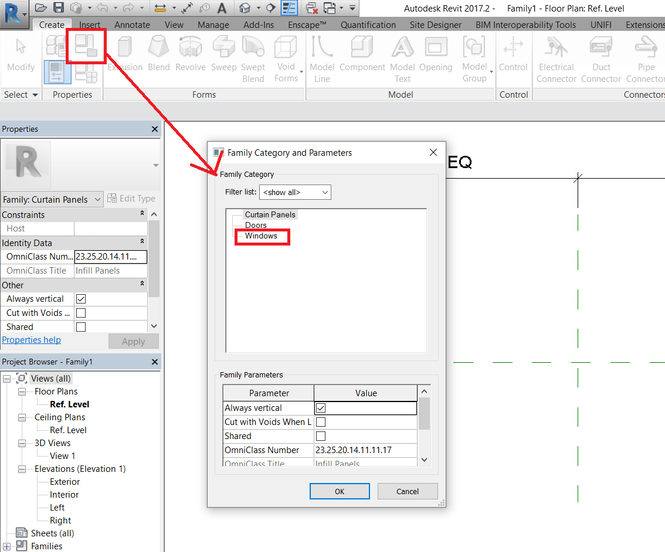This screenshot has width=665, height=552.
Task: Open the Family: Curtain Panels type dropdown
Action: (52, 199)
